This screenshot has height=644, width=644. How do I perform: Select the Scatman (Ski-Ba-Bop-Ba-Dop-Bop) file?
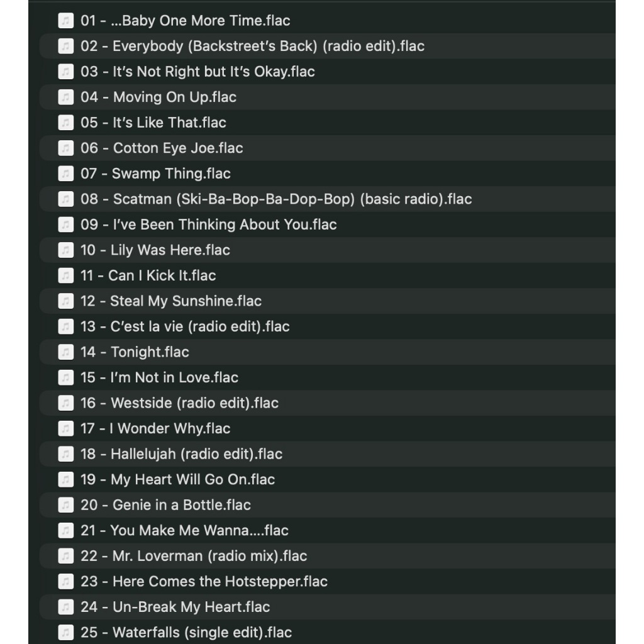pos(327,199)
